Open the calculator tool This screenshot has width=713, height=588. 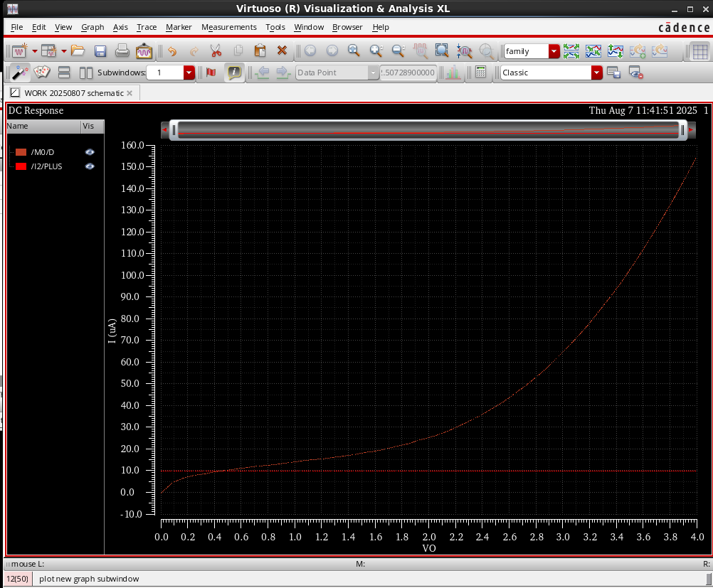[x=480, y=73]
